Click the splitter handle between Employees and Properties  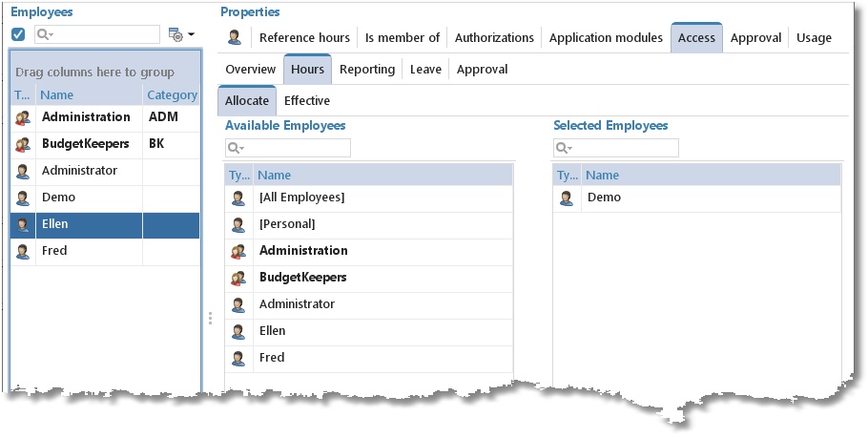(x=211, y=319)
